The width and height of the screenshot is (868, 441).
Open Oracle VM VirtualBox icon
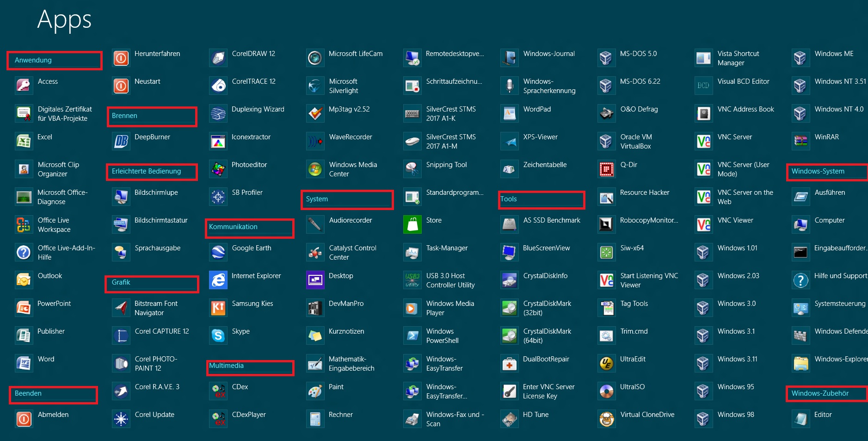coord(606,141)
